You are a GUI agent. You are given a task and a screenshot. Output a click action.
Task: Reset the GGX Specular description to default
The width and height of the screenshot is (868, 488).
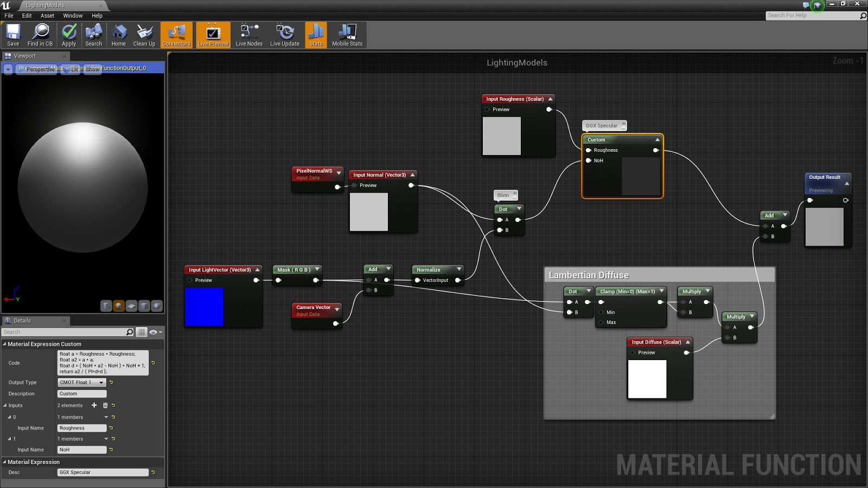tap(154, 472)
